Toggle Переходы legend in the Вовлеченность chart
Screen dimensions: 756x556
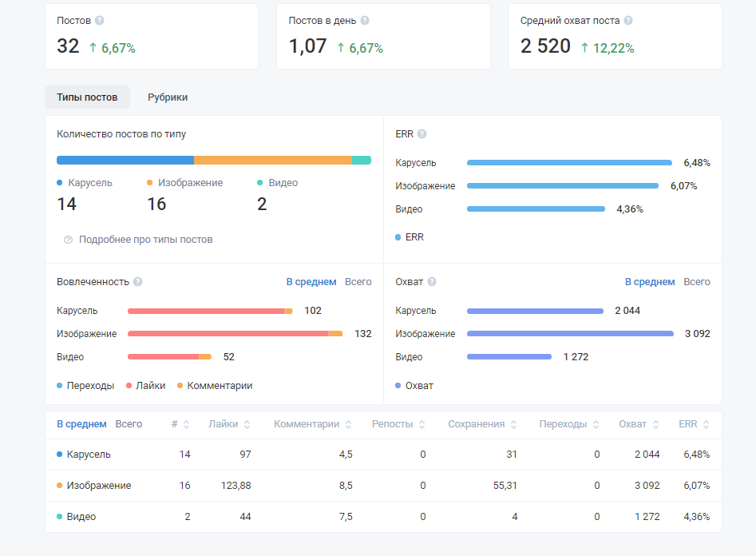(85, 386)
